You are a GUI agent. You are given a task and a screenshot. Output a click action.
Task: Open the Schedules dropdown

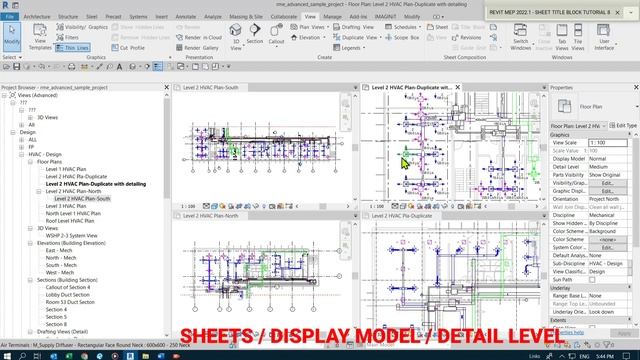(403, 27)
